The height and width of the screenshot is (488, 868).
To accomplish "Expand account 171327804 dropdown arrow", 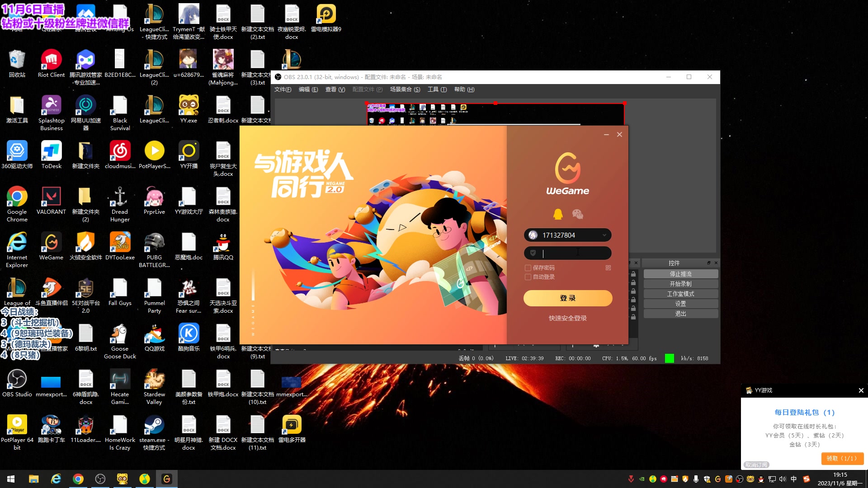I will 604,235.
